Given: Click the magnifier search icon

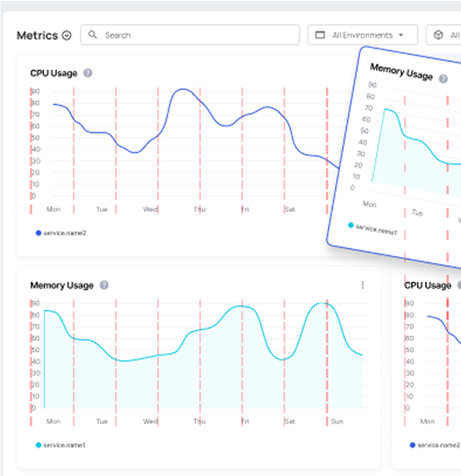Looking at the screenshot, I should 92,35.
